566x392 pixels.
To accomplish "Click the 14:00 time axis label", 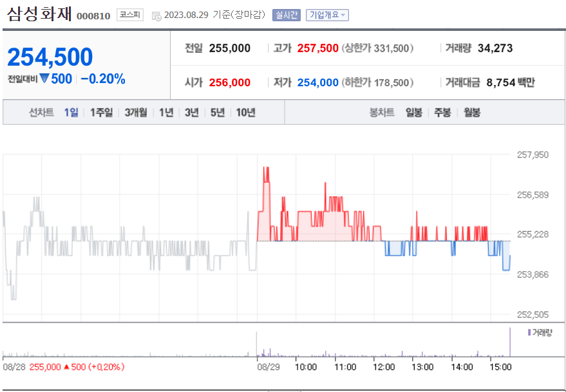I will [462, 367].
